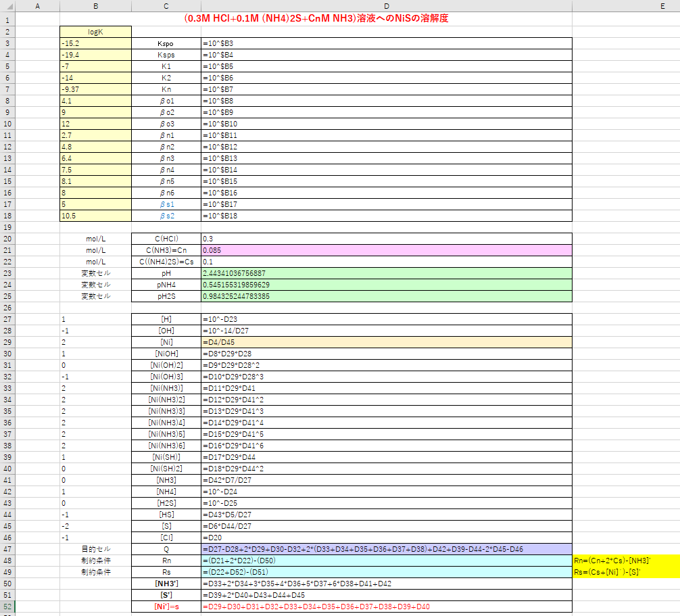Select the cyan Rs constraint formula cell
Viewport: 680px width, 616px height.
coord(387,572)
